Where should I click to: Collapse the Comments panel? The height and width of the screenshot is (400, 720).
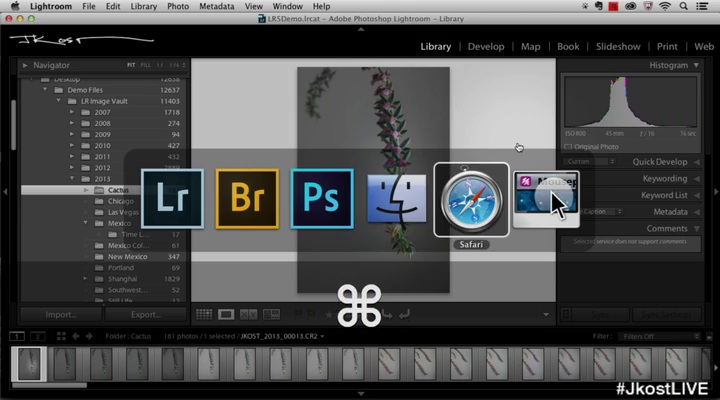(x=697, y=228)
